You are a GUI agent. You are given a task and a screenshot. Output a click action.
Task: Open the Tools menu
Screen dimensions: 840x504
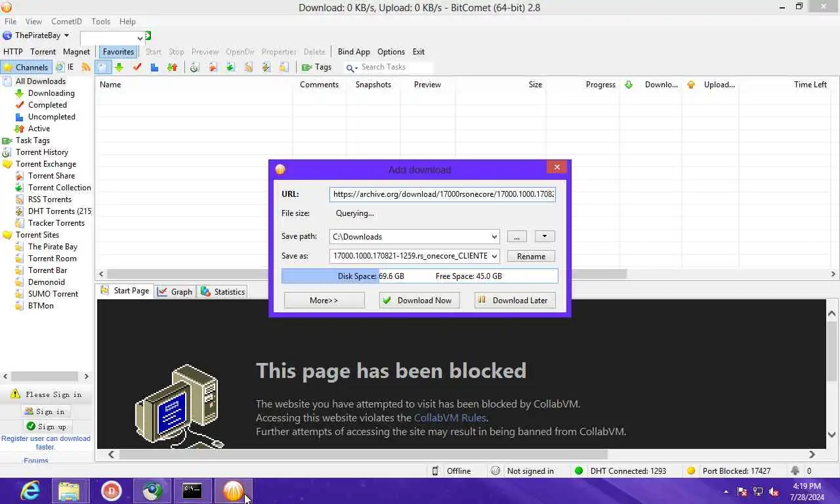tap(100, 22)
